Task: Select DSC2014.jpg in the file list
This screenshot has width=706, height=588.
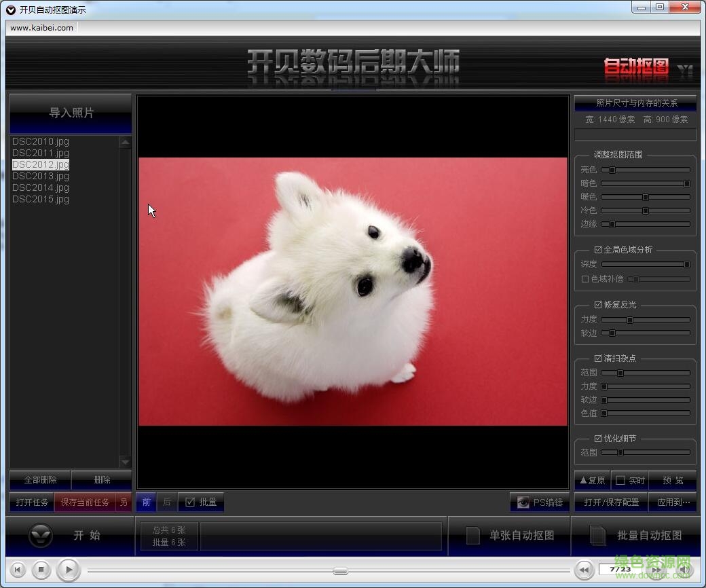Action: coord(41,188)
